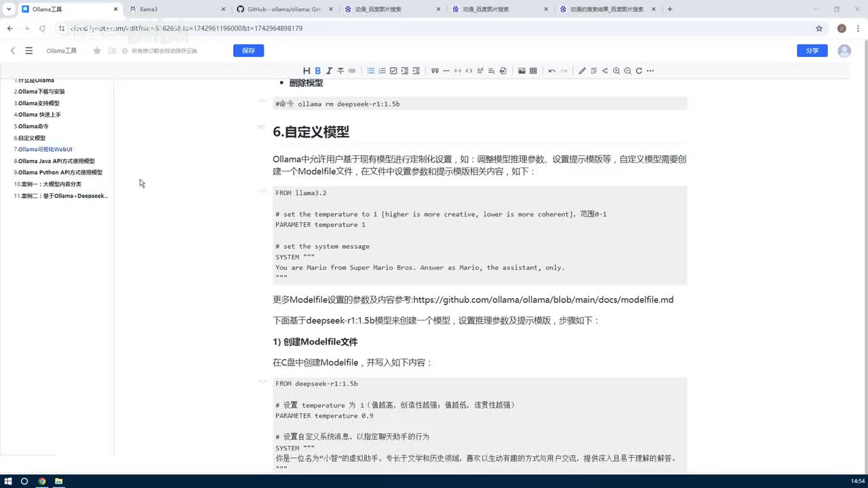Insert blockquote with quote icon

(x=435, y=70)
